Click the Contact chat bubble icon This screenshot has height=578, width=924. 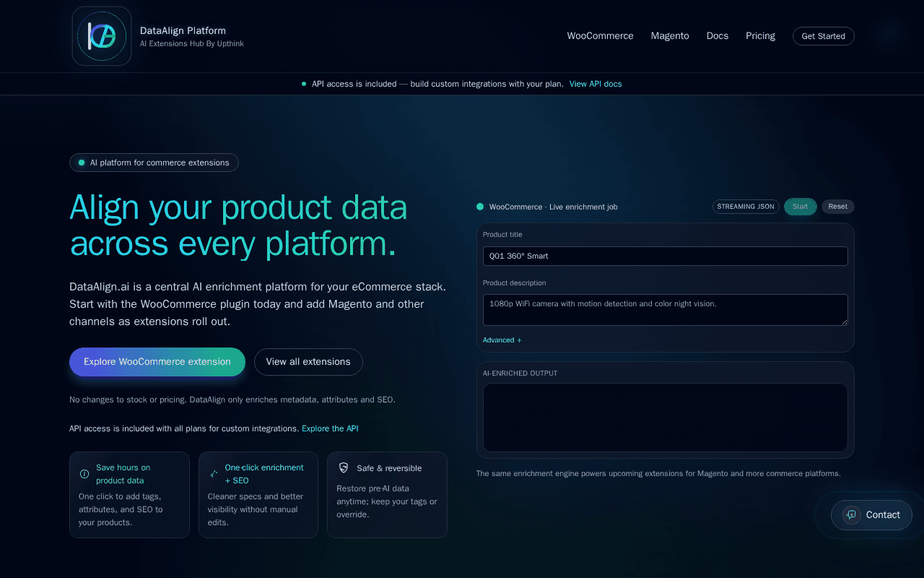click(x=851, y=514)
